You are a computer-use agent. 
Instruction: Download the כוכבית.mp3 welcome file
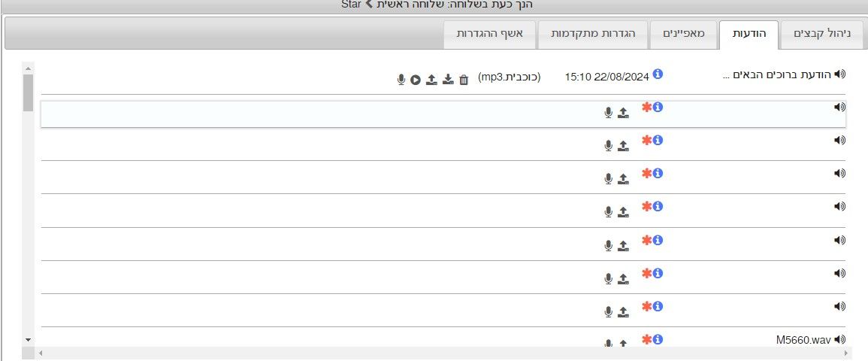[x=448, y=79]
